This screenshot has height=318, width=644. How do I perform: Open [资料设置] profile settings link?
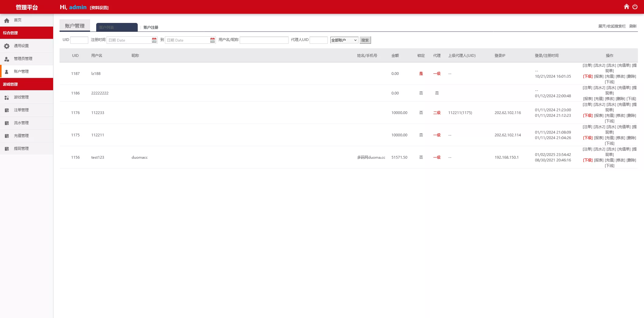pyautogui.click(x=99, y=8)
